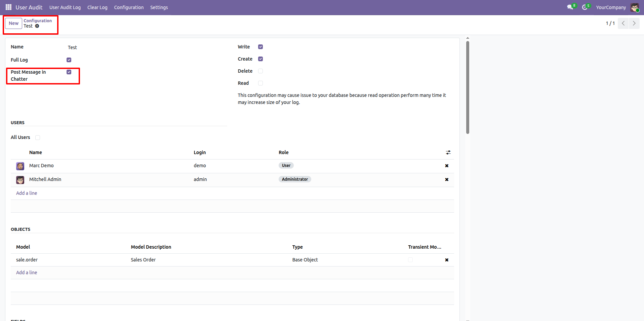Open the apps grid menu icon
The height and width of the screenshot is (321, 644).
point(8,7)
